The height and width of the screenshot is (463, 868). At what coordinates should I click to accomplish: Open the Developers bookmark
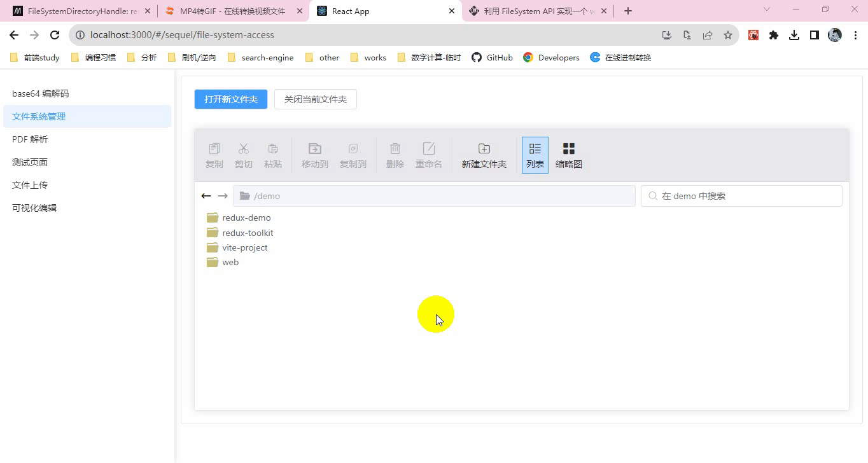[x=552, y=57]
